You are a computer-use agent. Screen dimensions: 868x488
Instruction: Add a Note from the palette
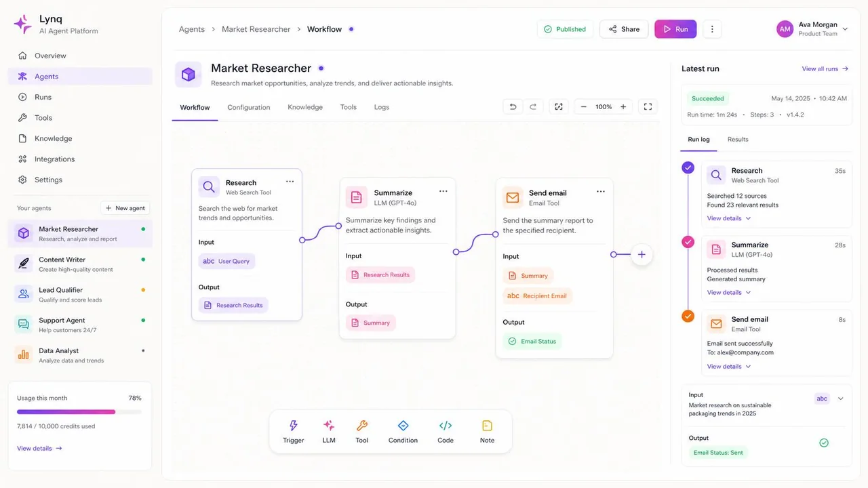tap(487, 432)
